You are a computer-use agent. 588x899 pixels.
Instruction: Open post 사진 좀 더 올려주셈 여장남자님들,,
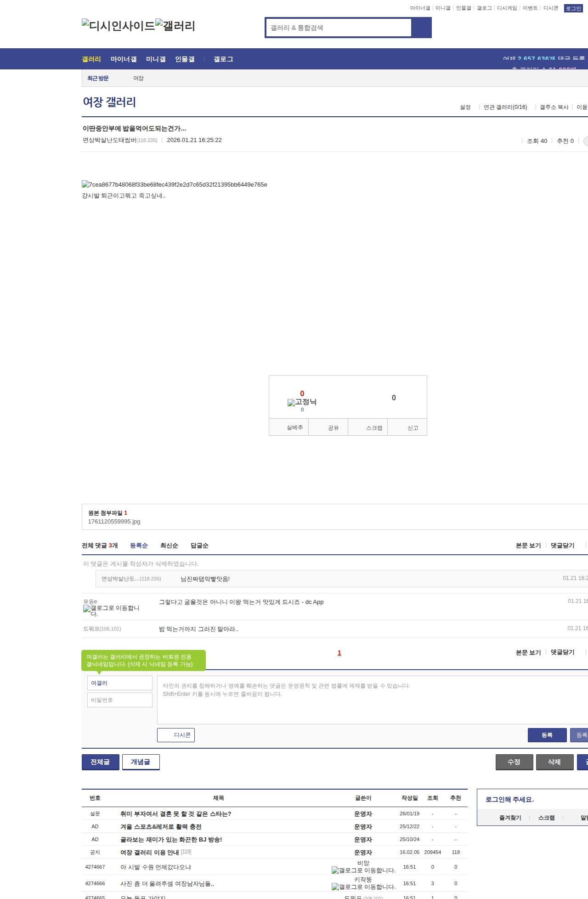[x=167, y=883]
